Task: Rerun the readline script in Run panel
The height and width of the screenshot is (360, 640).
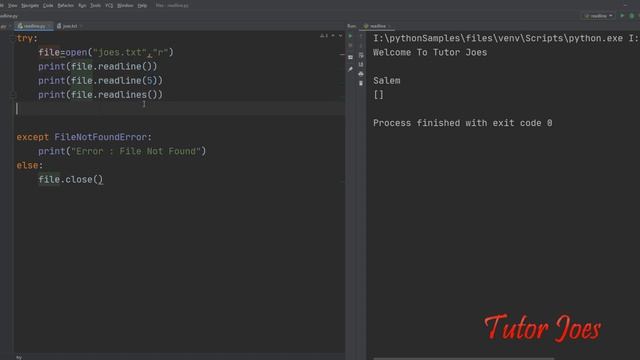Action: coord(350,36)
